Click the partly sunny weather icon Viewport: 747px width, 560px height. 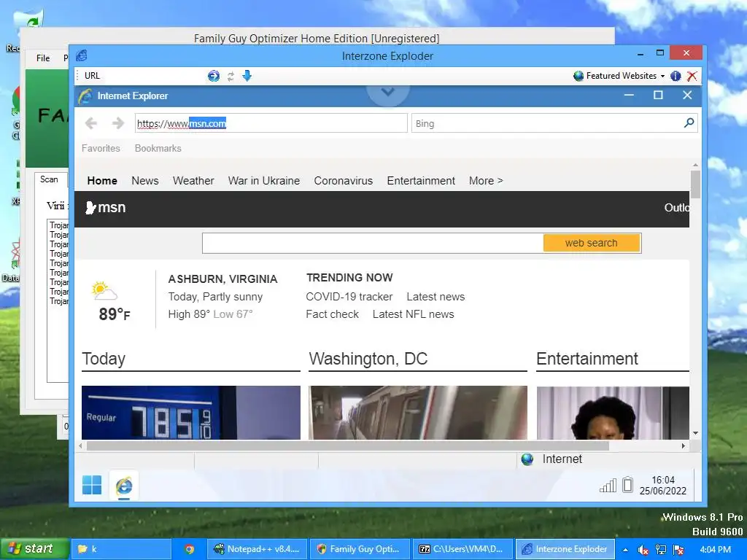coord(104,290)
